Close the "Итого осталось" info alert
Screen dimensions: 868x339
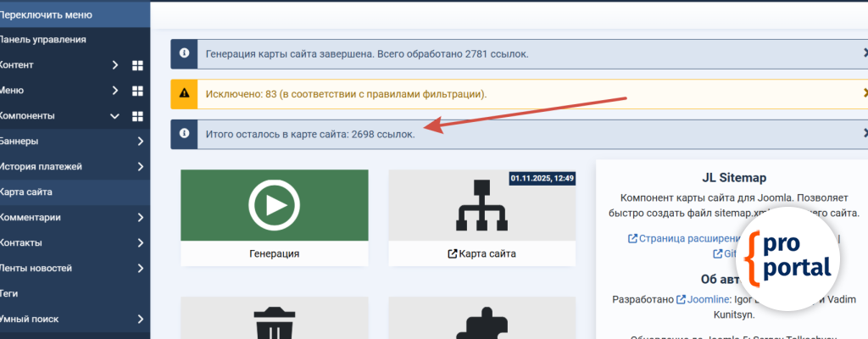[x=864, y=133]
